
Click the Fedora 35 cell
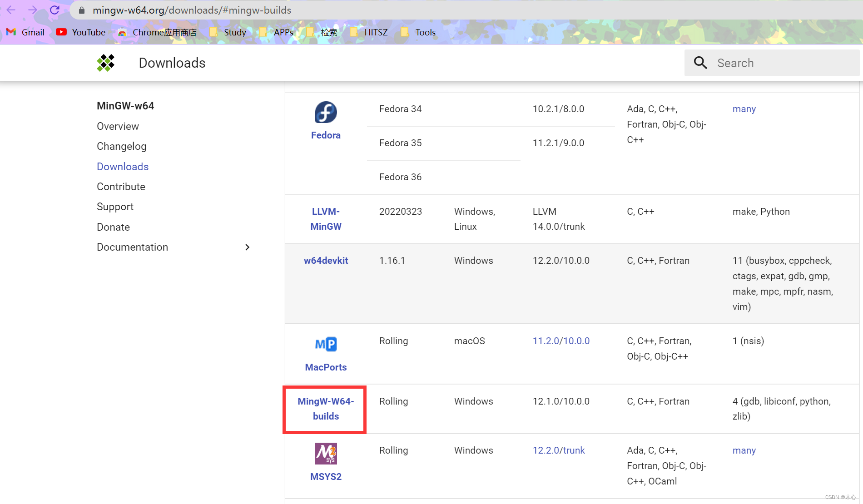pyautogui.click(x=400, y=143)
